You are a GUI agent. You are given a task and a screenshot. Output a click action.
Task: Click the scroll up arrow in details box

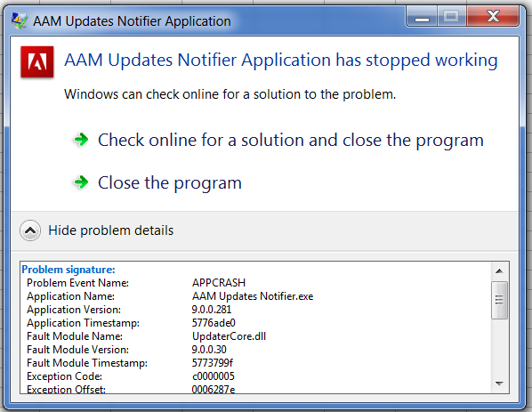[x=499, y=271]
